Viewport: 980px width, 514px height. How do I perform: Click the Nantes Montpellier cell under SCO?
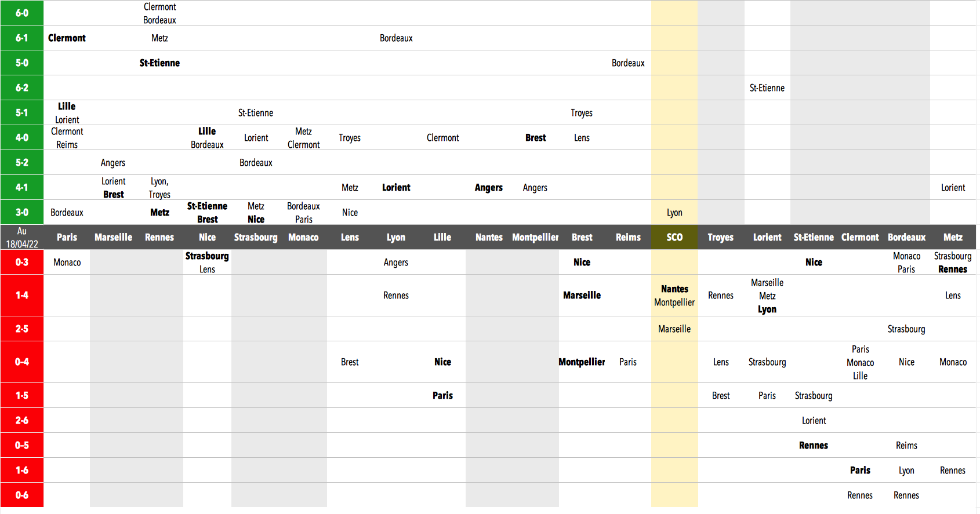coord(674,295)
